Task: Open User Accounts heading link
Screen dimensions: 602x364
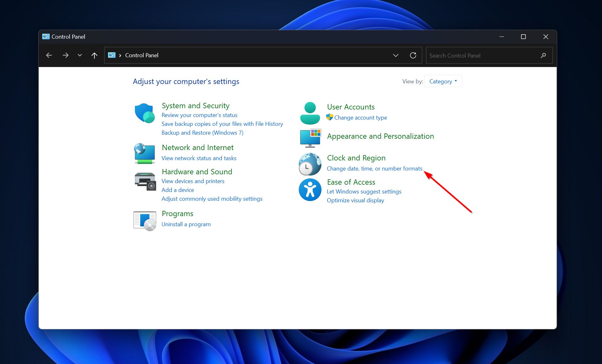Action: (x=351, y=107)
